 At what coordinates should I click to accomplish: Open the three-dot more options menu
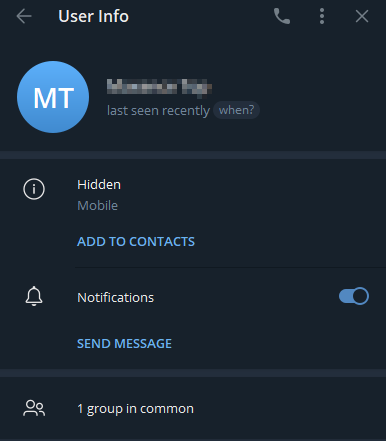point(322,16)
